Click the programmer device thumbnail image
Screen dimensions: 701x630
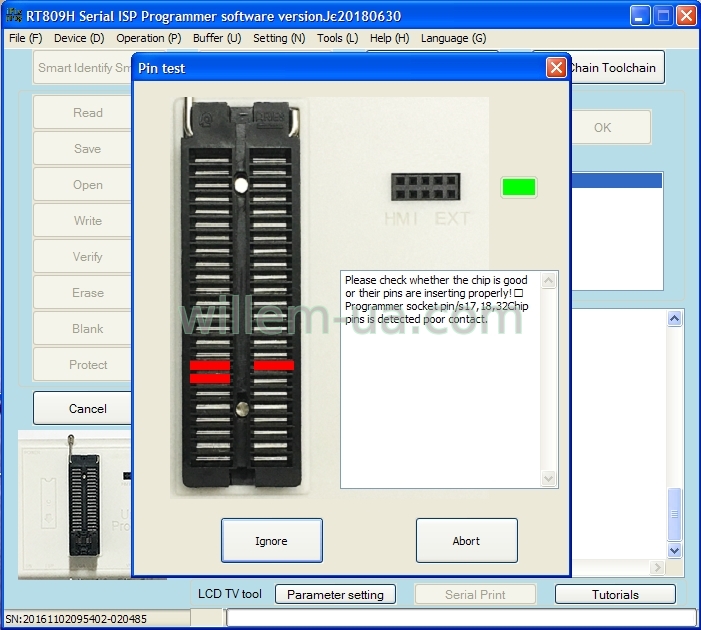pos(75,505)
